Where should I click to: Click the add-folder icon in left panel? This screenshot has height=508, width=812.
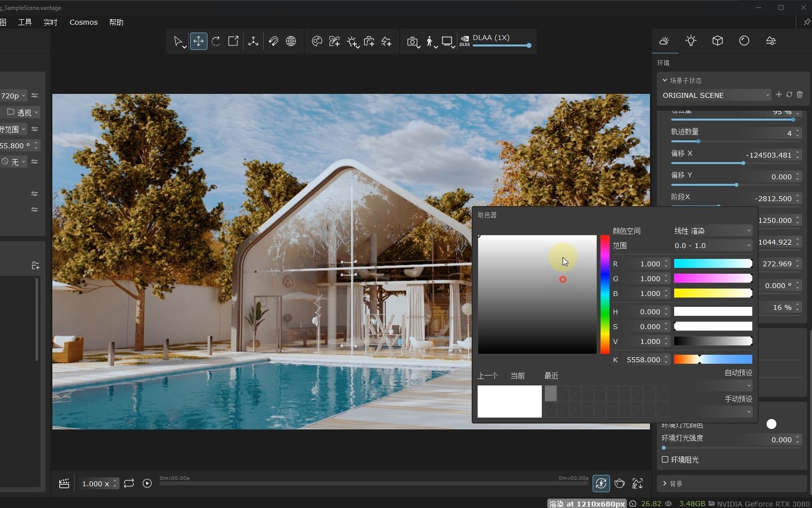(x=35, y=266)
